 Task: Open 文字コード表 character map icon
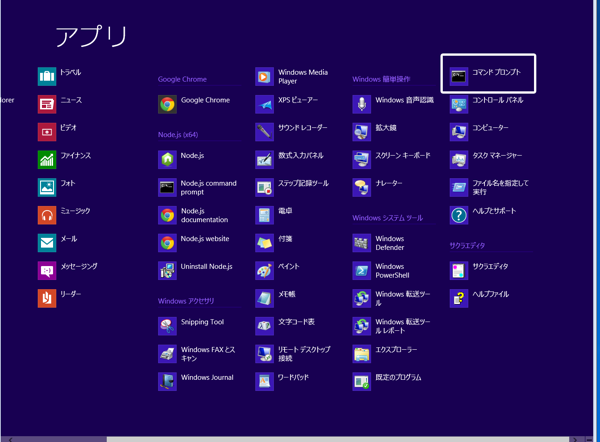point(264,326)
